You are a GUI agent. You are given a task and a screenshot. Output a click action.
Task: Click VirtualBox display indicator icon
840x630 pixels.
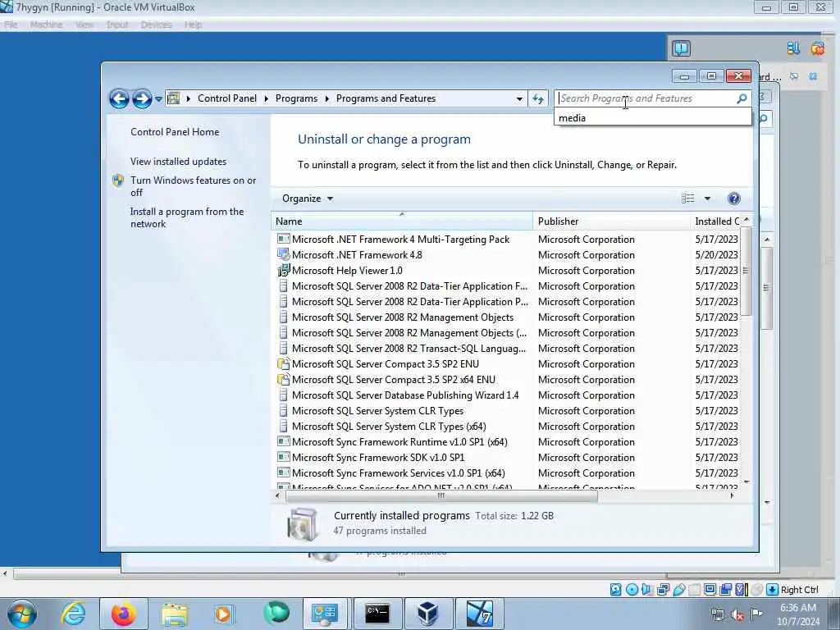coord(710,590)
